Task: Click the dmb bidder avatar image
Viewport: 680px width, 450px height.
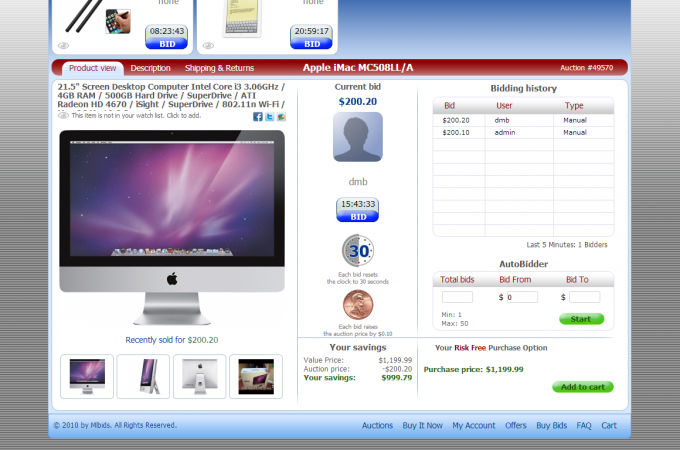Action: pos(358,137)
